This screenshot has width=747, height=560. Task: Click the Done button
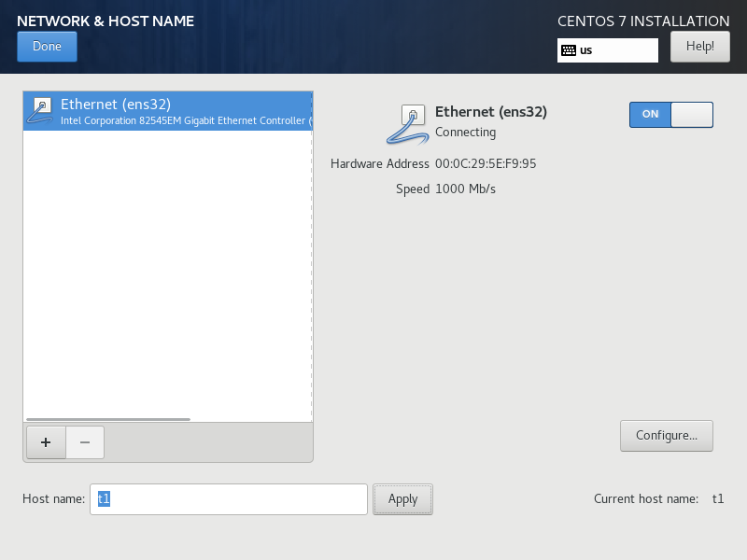tap(47, 47)
